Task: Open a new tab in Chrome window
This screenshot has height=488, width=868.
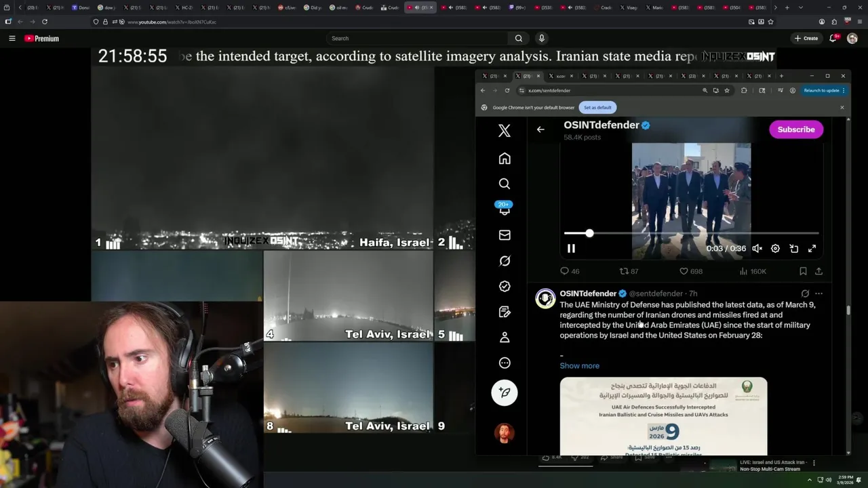Action: point(781,76)
